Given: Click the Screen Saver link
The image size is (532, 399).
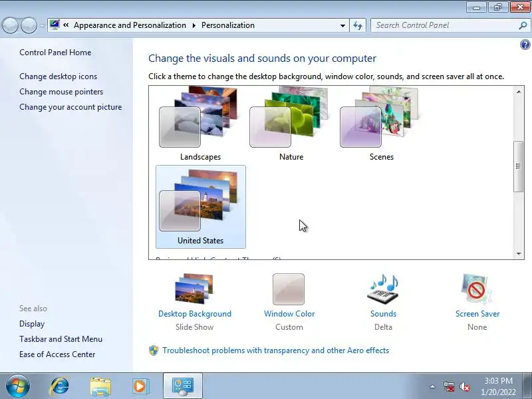Looking at the screenshot, I should [x=477, y=314].
